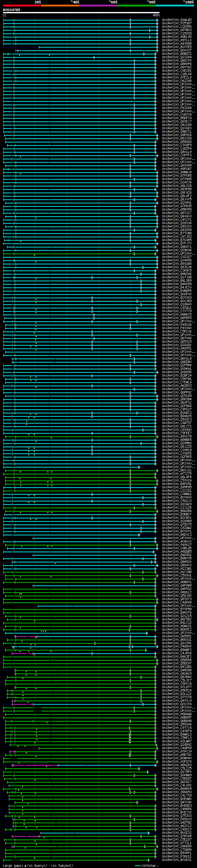This screenshot has height=868, width=197.
Task: Click the query end position 489
Action: pos(155,15)
